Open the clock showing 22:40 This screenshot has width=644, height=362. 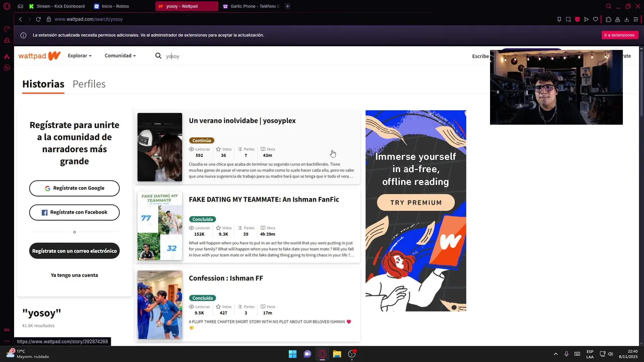pos(628,354)
